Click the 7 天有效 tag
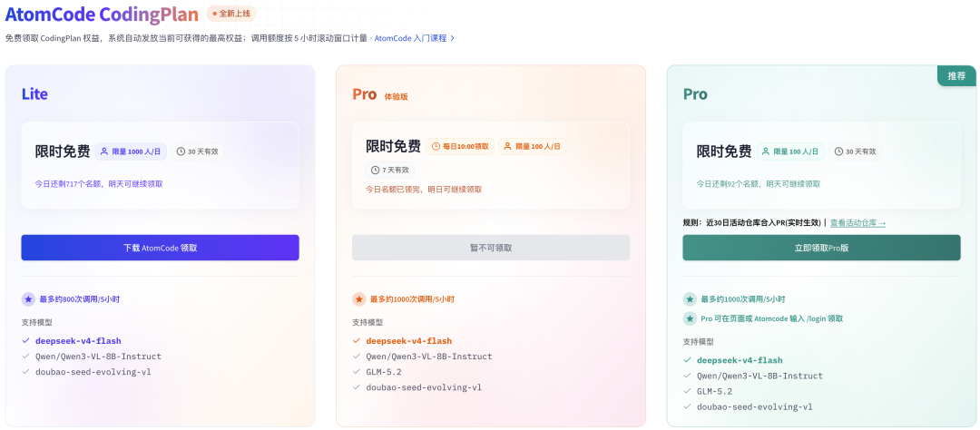 coord(390,170)
